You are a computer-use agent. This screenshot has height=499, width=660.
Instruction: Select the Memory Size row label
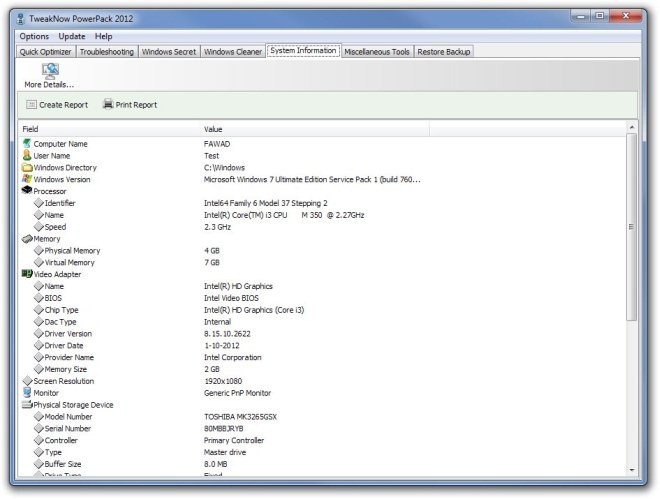point(66,369)
